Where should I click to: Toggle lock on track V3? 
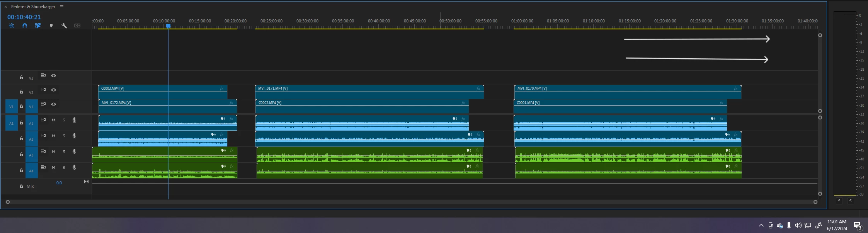(22, 78)
